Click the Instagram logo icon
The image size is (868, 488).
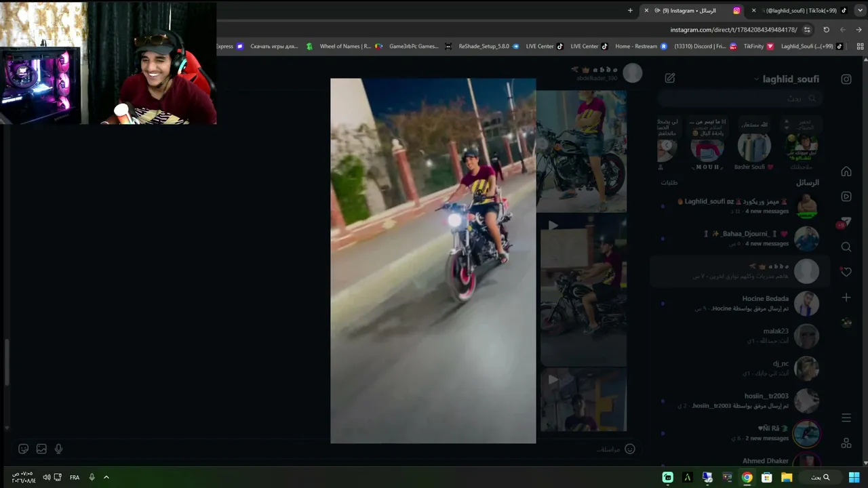(x=846, y=79)
